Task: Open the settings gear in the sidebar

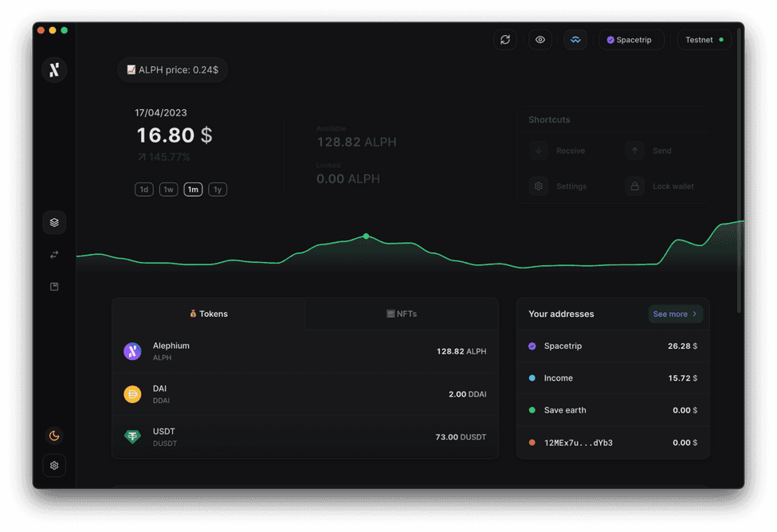Action: click(x=54, y=465)
